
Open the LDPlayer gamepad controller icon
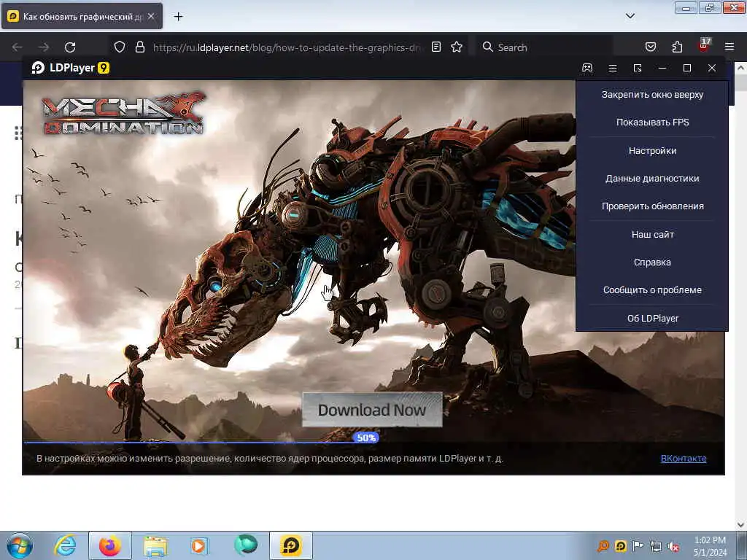(587, 68)
